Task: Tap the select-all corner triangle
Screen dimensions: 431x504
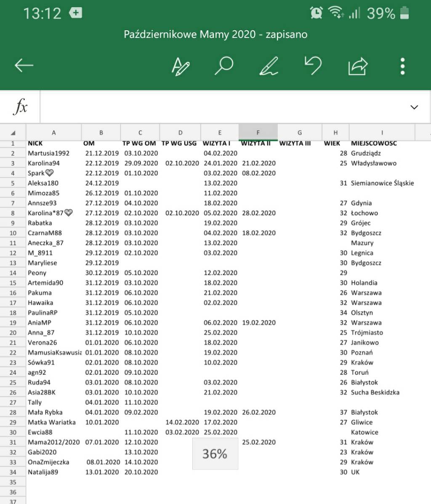Action: tap(13, 133)
